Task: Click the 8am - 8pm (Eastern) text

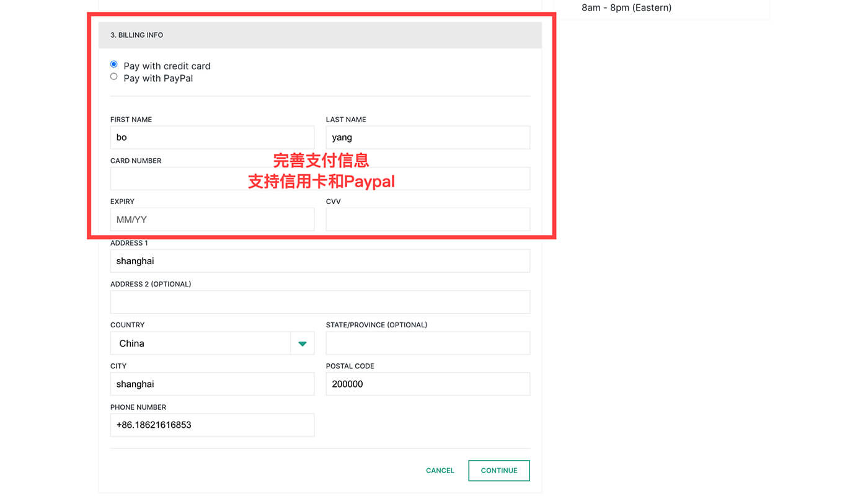Action: pyautogui.click(x=627, y=8)
